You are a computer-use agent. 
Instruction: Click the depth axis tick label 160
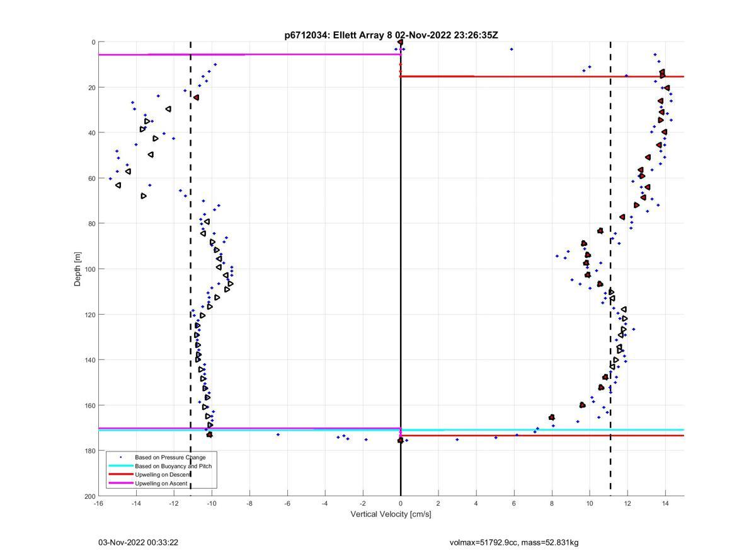tap(90, 405)
